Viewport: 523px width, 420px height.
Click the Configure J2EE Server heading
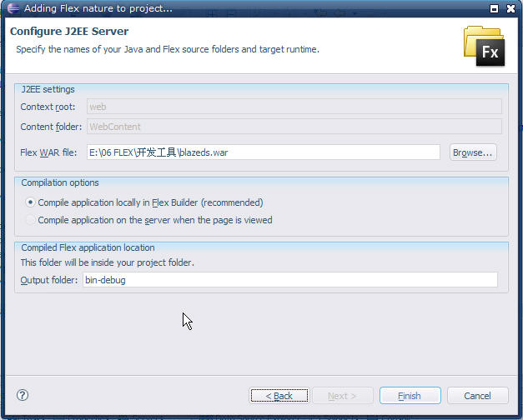pyautogui.click(x=69, y=32)
